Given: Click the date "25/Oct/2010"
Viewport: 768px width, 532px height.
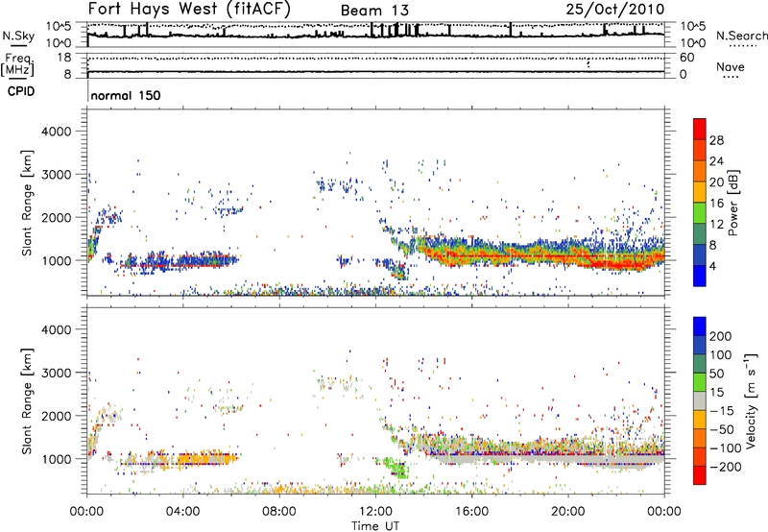Looking at the screenshot, I should coord(615,9).
